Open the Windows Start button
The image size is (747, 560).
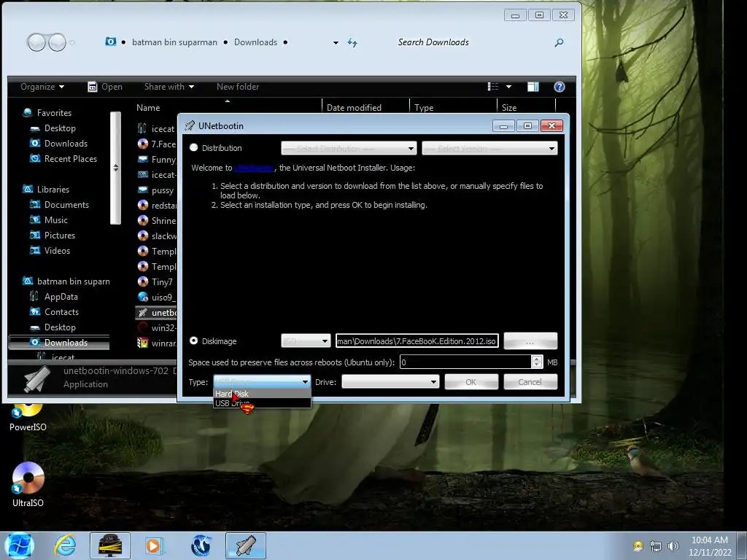[19, 545]
